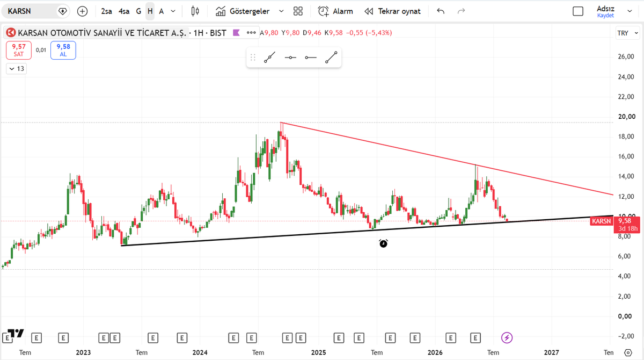
Task: Click the K9,58 close value
Action: coord(334,33)
